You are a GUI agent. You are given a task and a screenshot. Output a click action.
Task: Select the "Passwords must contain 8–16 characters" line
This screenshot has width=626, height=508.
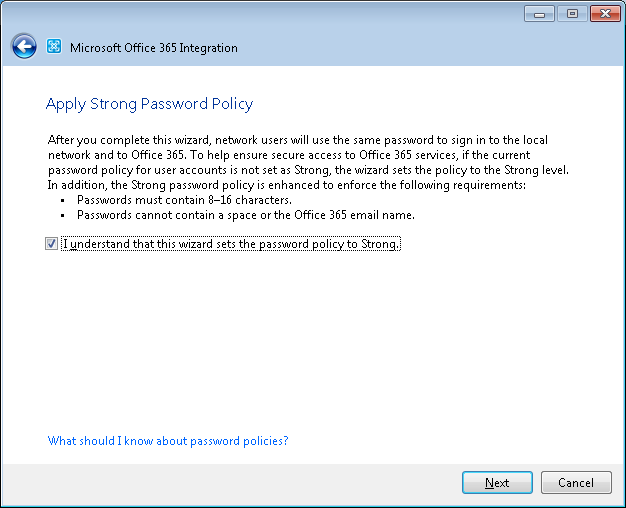184,200
